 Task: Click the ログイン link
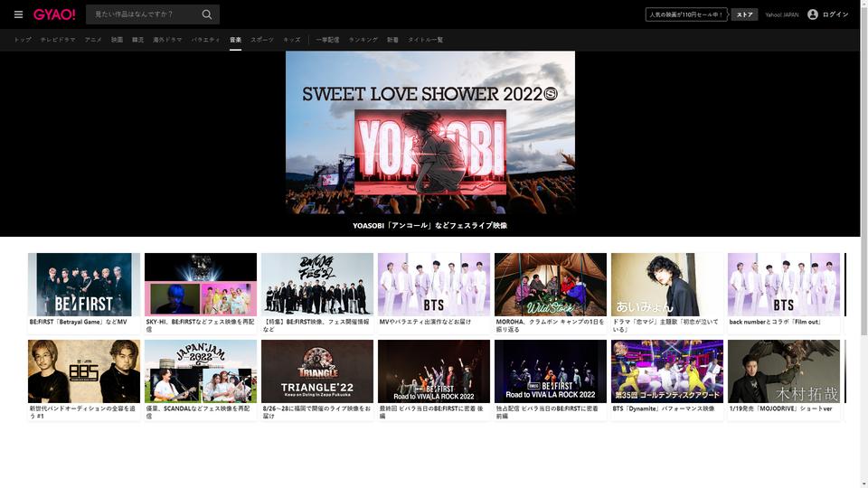pos(835,14)
